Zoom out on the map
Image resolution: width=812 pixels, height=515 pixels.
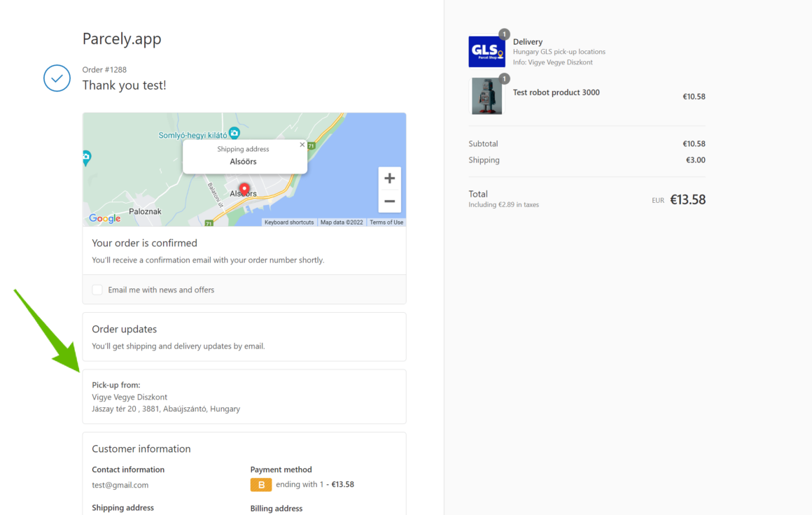[389, 202]
